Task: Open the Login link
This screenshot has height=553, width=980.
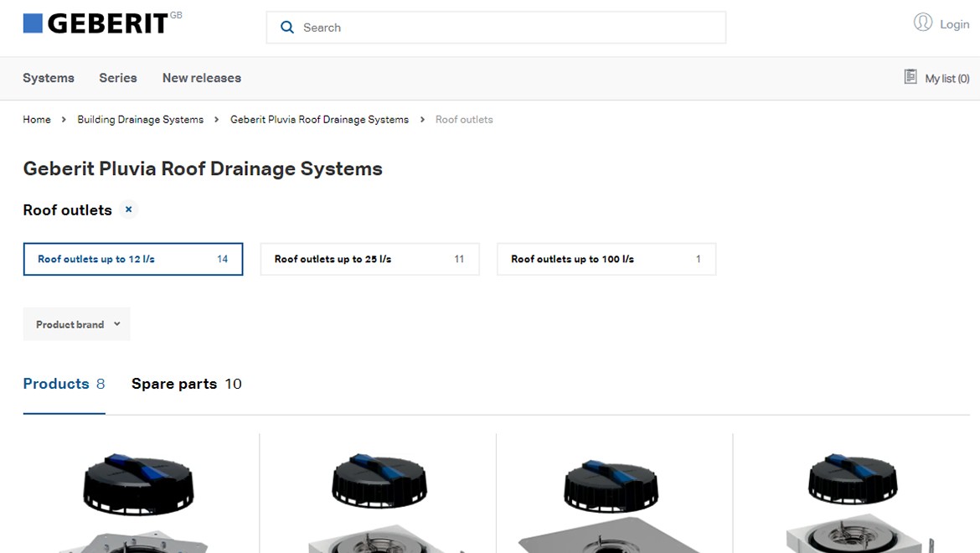Action: pos(954,24)
